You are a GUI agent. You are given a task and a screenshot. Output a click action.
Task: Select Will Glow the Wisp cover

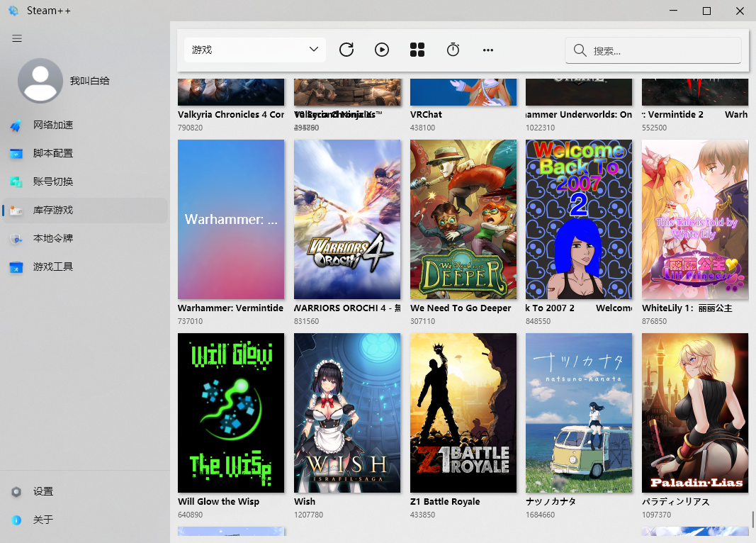[231, 413]
